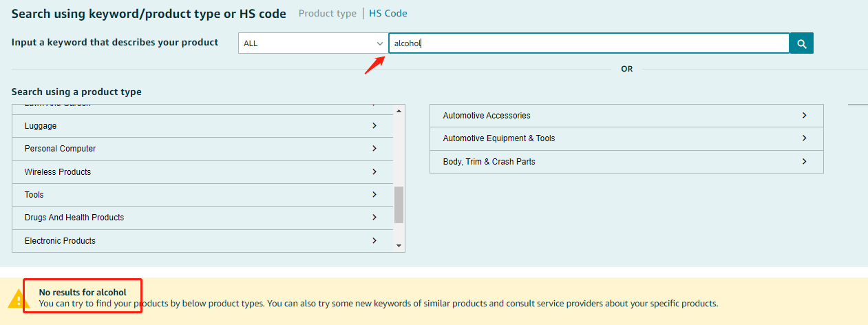868x325 pixels.
Task: Click the chevron on the Luggage row
Action: [x=374, y=126]
